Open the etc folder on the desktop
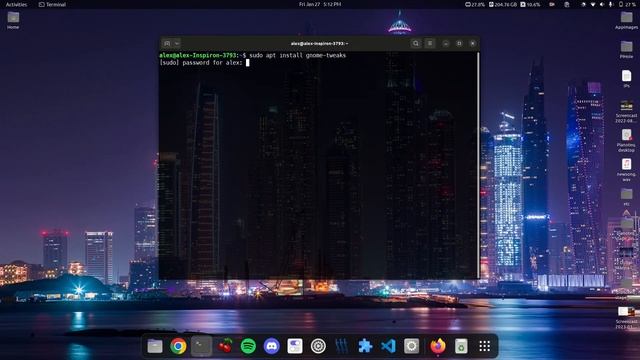Image resolution: width=640 pixels, height=360 pixels. tap(626, 197)
